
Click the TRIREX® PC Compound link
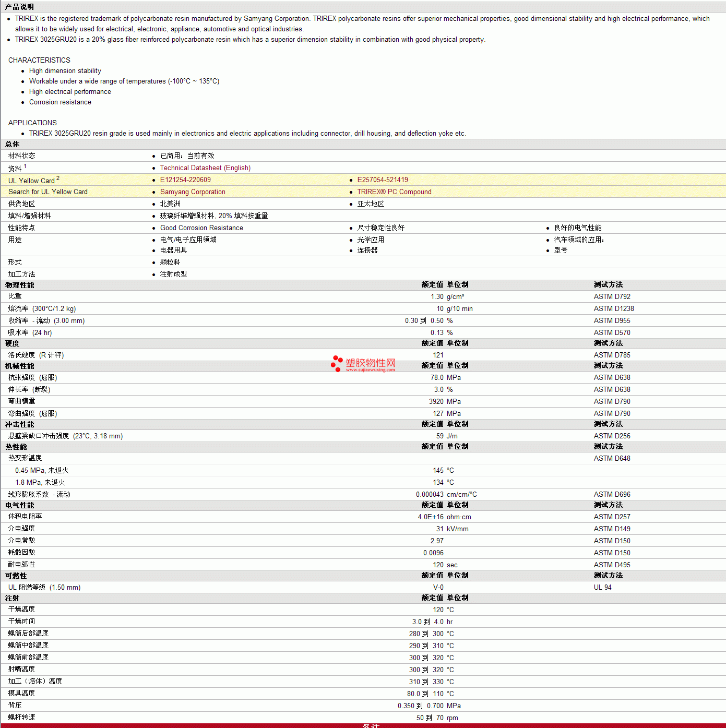pos(394,192)
